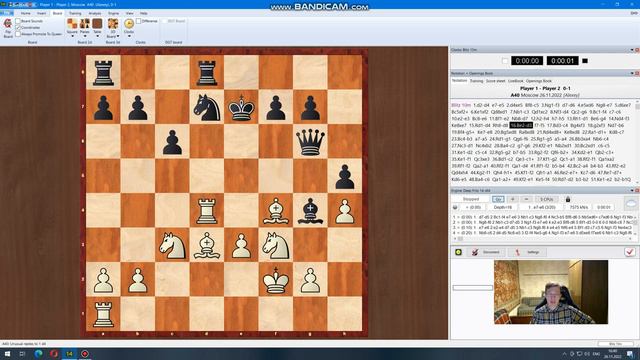The width and height of the screenshot is (640, 360).
Task: Switch to the Openings Book tab
Action: (x=539, y=81)
